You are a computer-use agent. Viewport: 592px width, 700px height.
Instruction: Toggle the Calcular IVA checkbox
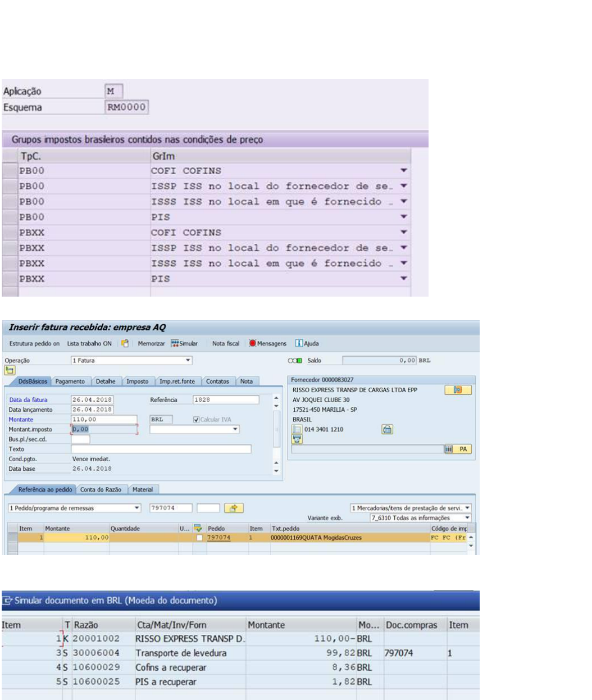[196, 420]
